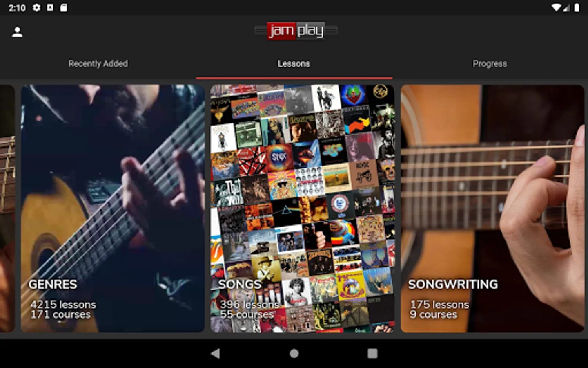Open the Songwriting lesson card
Screen dimensions: 588x368
pos(492,209)
